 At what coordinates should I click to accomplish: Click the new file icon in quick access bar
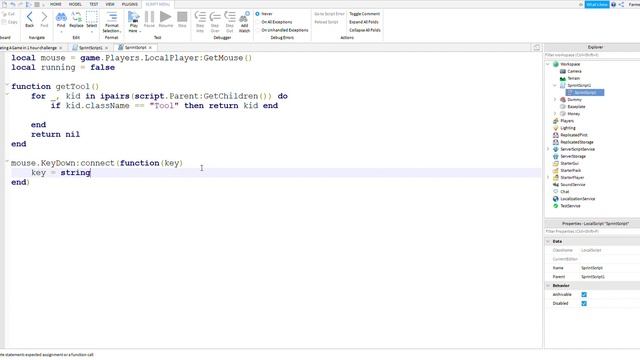[x=4, y=4]
